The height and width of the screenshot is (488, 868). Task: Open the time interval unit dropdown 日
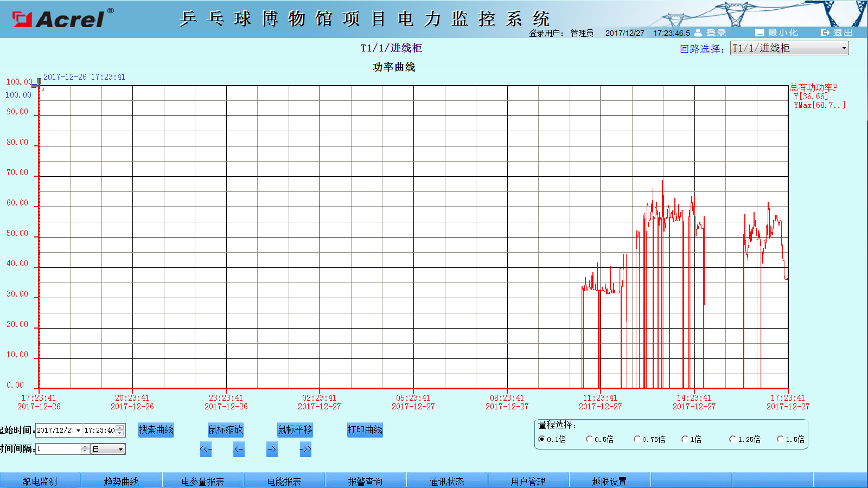pyautogui.click(x=108, y=449)
